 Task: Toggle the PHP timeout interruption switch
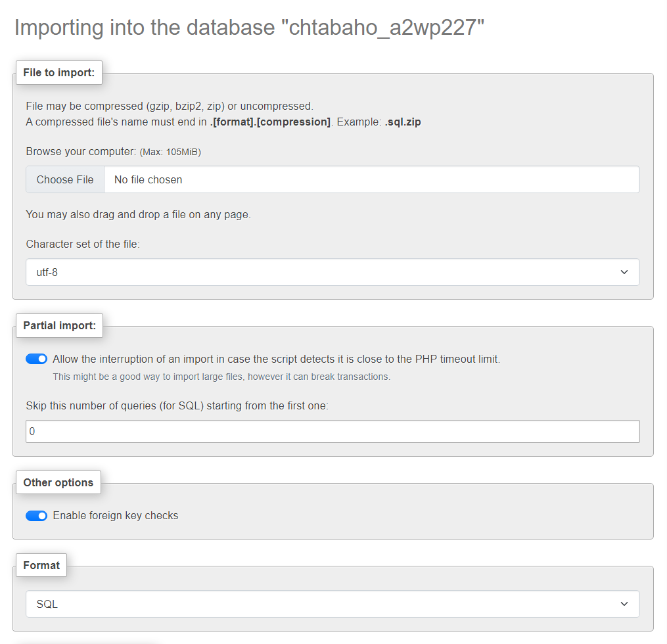point(36,359)
